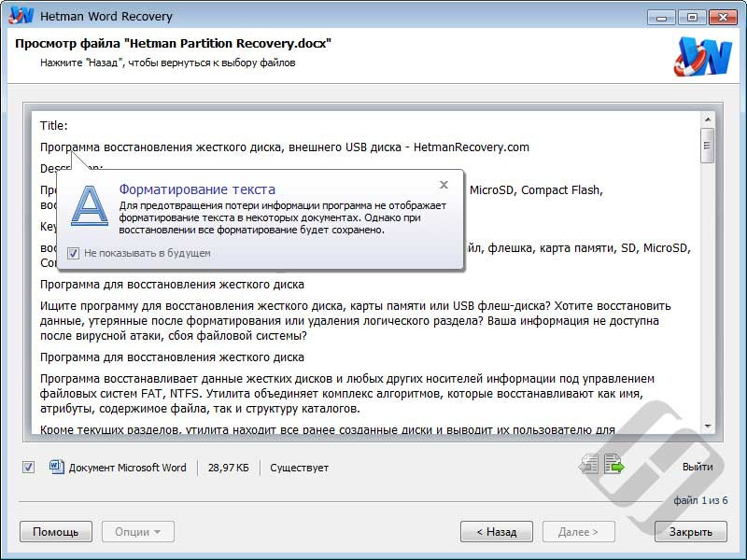Click the paragraph starting 'Ищите программу для восстановления'

point(356,320)
